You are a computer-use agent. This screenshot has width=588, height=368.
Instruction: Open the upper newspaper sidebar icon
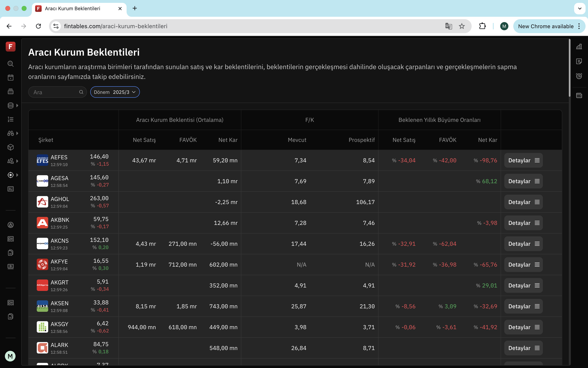(10, 239)
